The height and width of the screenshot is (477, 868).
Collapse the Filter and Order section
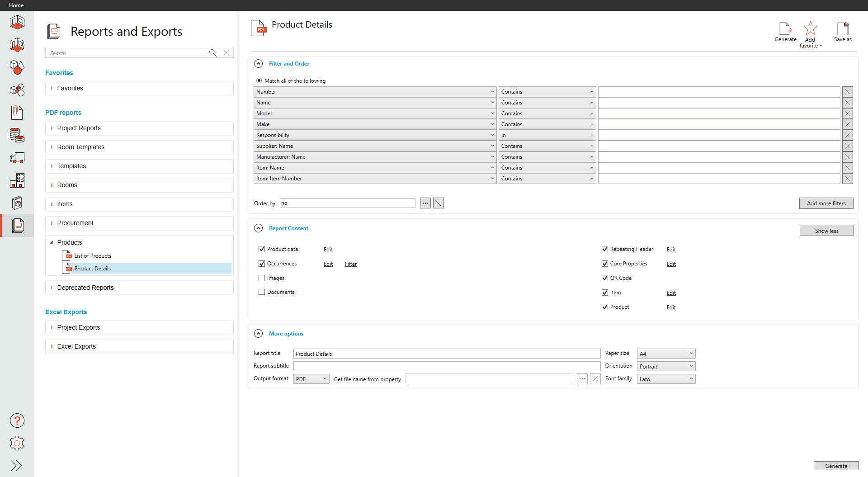[259, 64]
